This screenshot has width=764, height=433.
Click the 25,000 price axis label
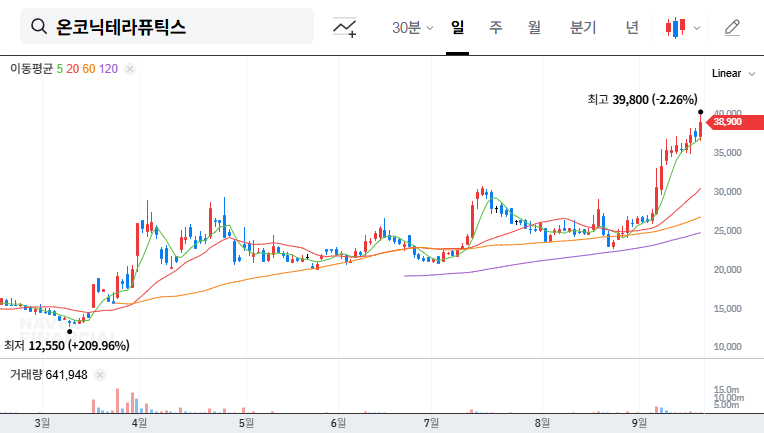click(x=727, y=231)
